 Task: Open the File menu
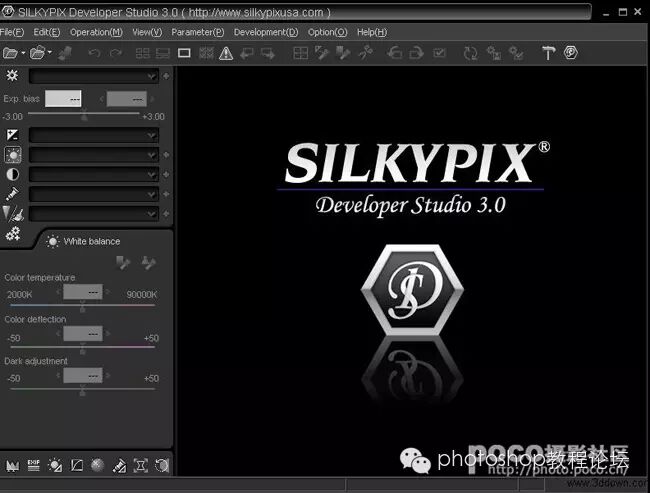pos(12,32)
